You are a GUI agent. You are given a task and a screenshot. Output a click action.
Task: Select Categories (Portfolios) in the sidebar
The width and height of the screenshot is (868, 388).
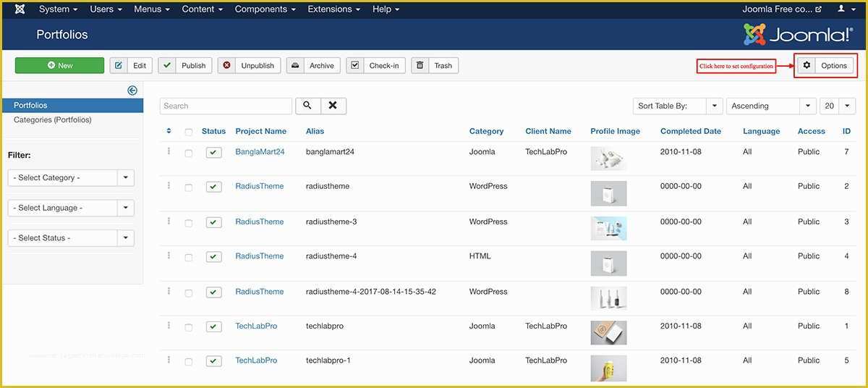click(53, 119)
